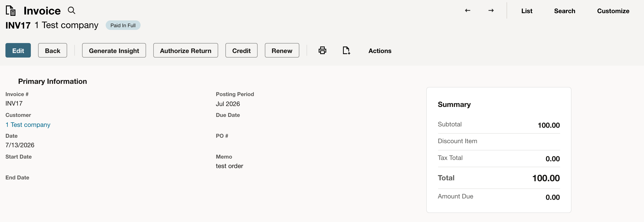Select the Primary Information section heading
Viewport: 644px width, 222px height.
pyautogui.click(x=53, y=81)
